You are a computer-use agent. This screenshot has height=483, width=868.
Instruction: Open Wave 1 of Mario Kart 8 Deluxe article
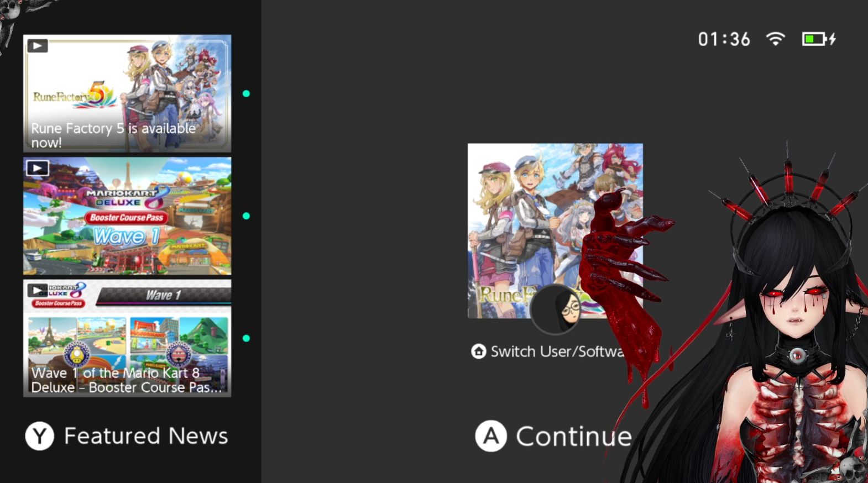pos(127,338)
